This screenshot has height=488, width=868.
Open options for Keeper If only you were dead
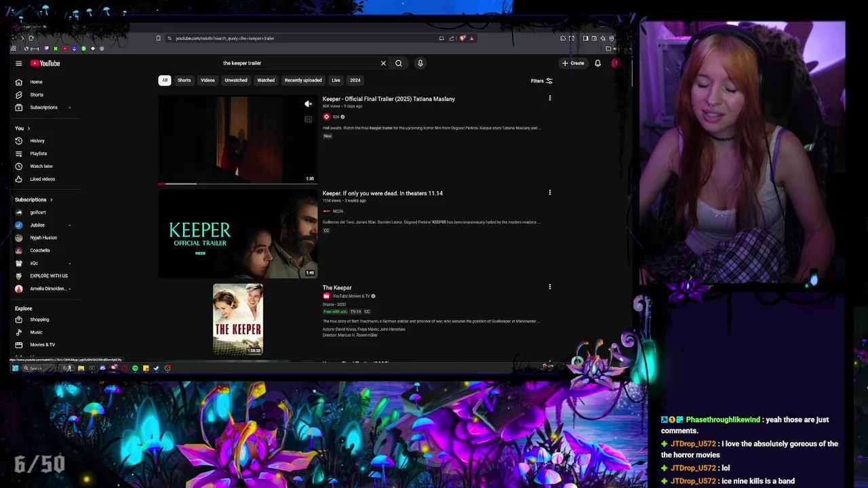[x=550, y=192]
